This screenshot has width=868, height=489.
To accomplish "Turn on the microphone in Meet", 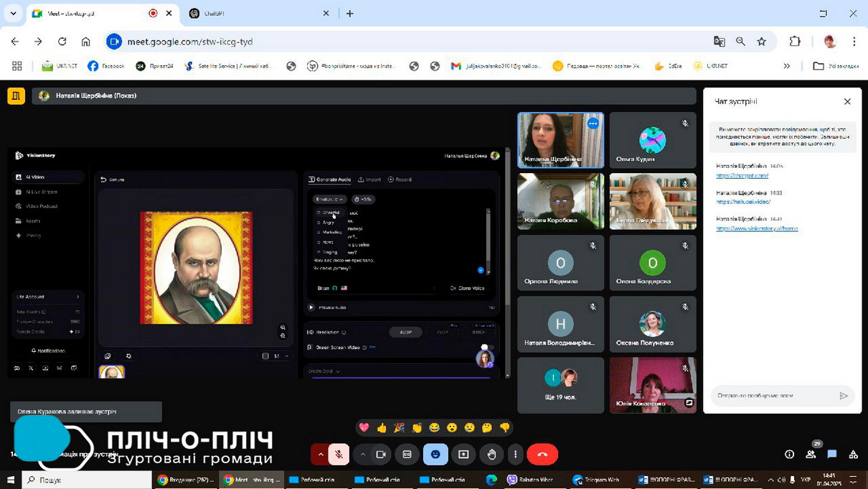I will (x=339, y=455).
